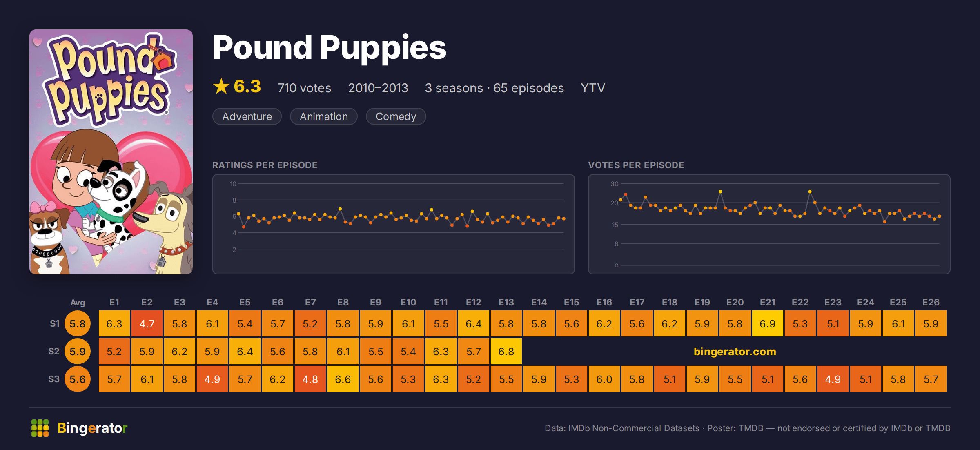980x450 pixels.
Task: Select season 1 episode 21 rated 6.9
Action: point(768,324)
